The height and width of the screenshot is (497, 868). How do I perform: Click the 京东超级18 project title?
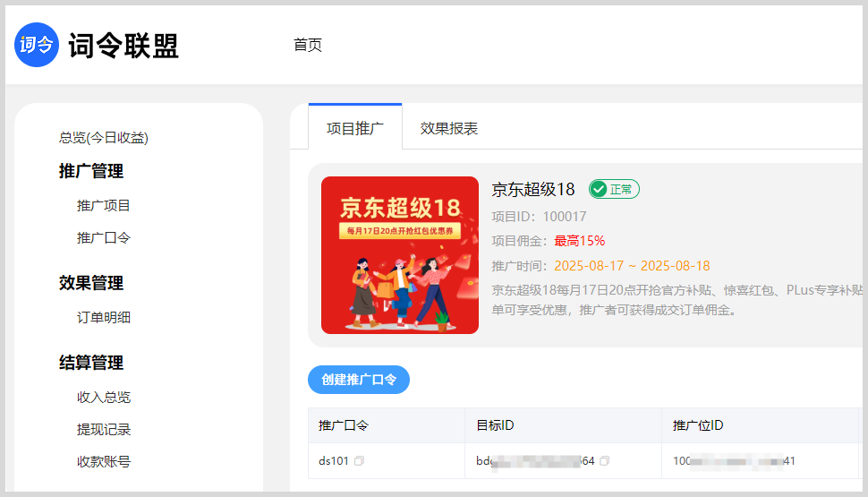(533, 190)
